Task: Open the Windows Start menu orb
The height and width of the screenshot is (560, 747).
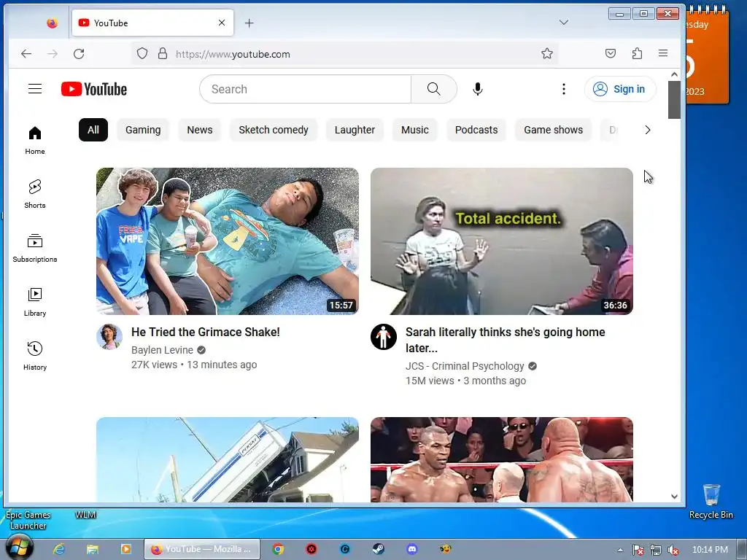Action: (x=20, y=548)
